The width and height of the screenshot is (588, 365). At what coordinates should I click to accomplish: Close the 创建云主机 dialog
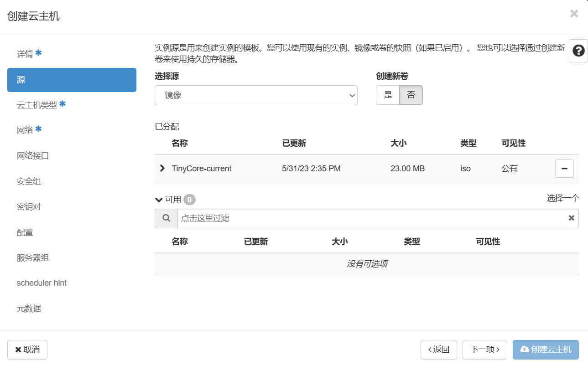coord(574,14)
